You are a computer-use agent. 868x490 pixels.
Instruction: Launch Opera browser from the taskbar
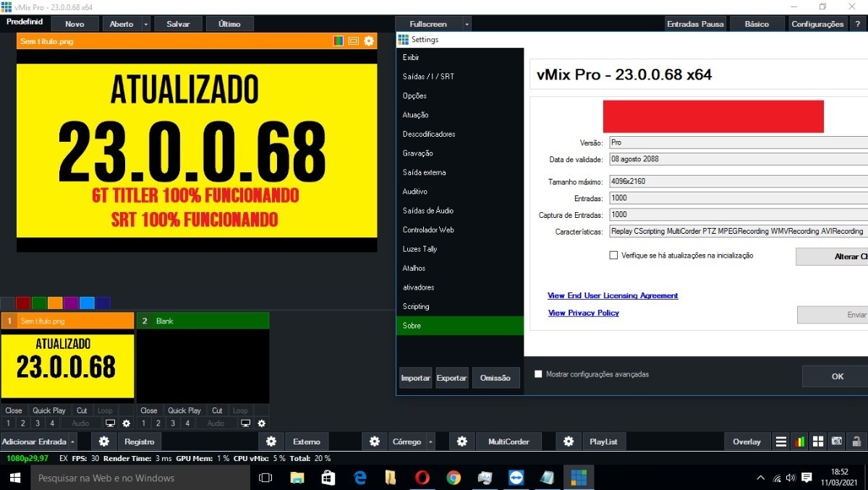click(x=422, y=478)
